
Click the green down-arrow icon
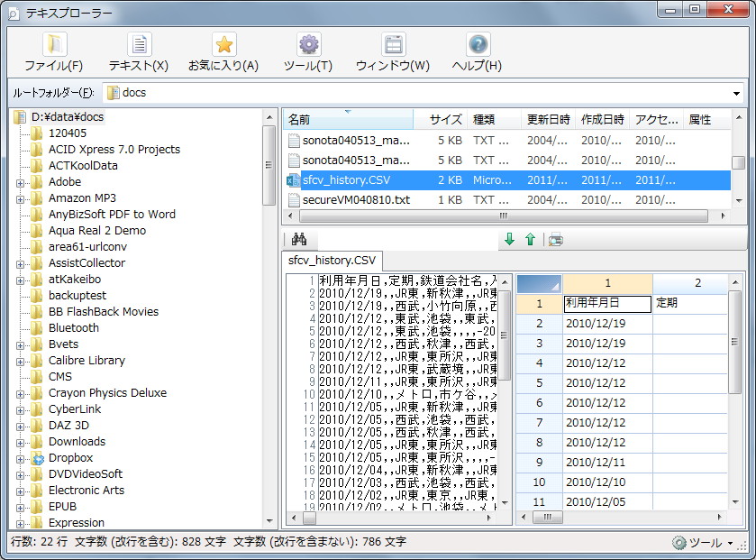point(510,238)
